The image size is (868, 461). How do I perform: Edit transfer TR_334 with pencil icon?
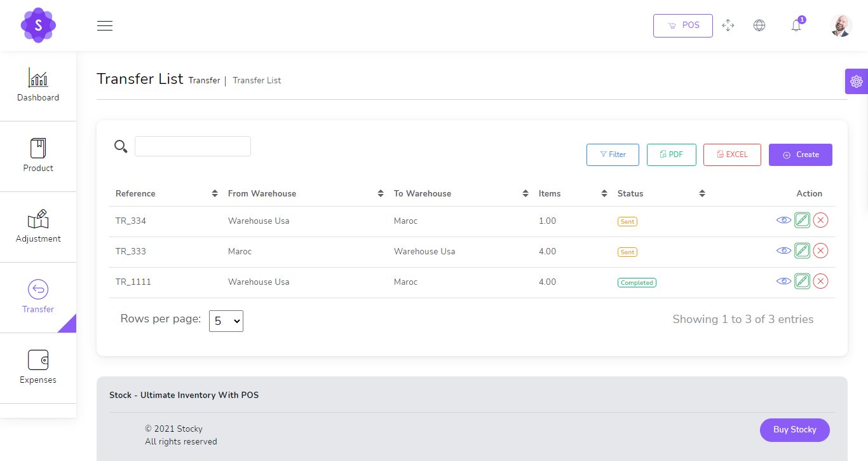[802, 220]
